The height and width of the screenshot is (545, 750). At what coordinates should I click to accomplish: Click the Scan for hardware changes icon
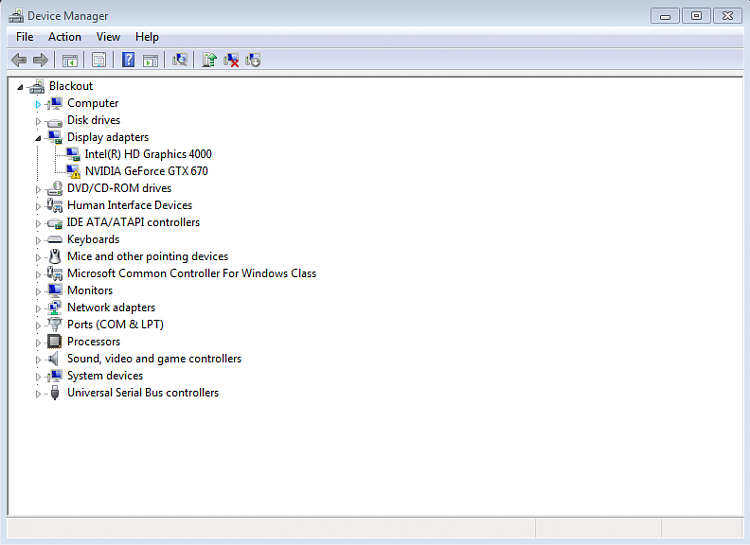point(180,60)
